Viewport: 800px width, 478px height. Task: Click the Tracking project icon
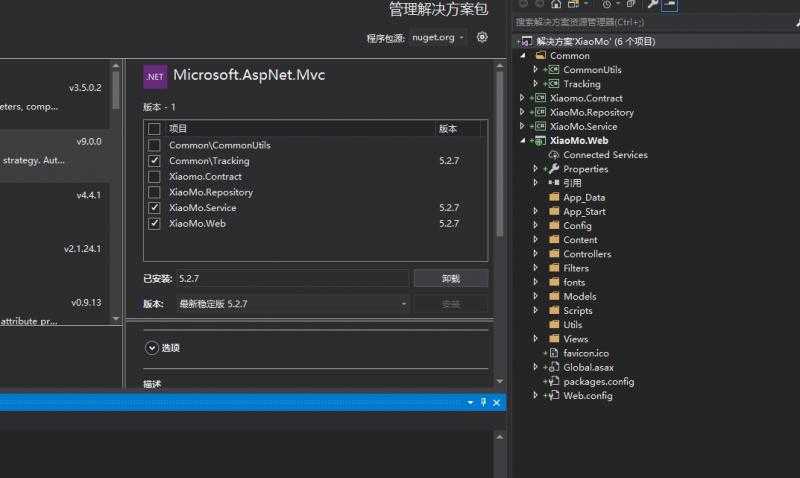554,84
